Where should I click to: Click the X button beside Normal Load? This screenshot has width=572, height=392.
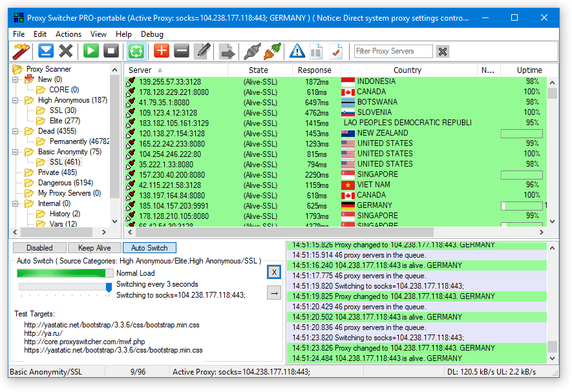pos(274,273)
